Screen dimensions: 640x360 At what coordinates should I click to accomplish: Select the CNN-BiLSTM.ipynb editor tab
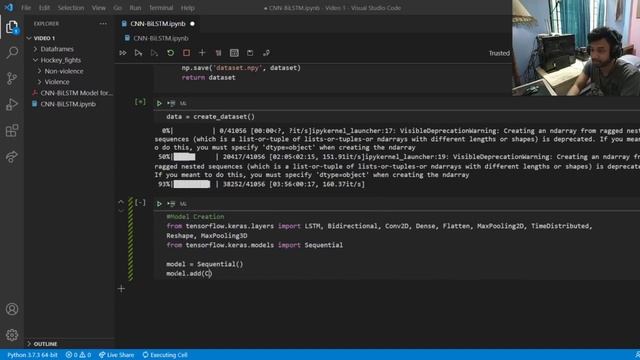pyautogui.click(x=158, y=24)
